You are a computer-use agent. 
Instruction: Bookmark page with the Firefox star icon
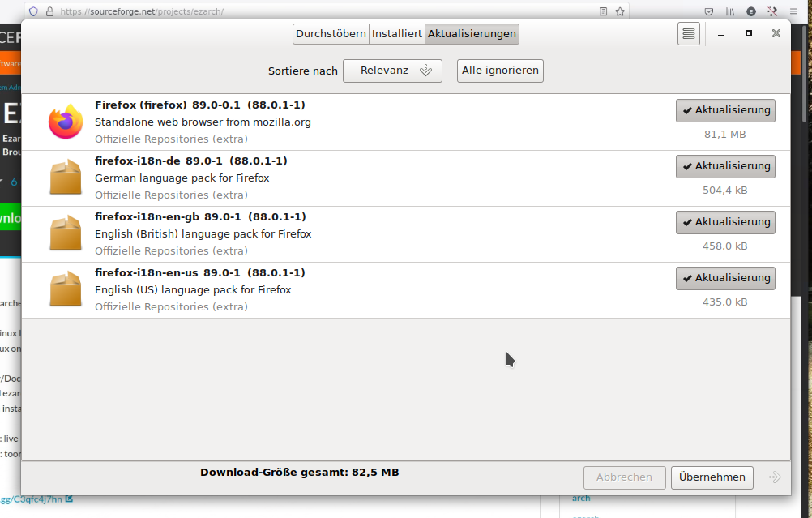[620, 11]
